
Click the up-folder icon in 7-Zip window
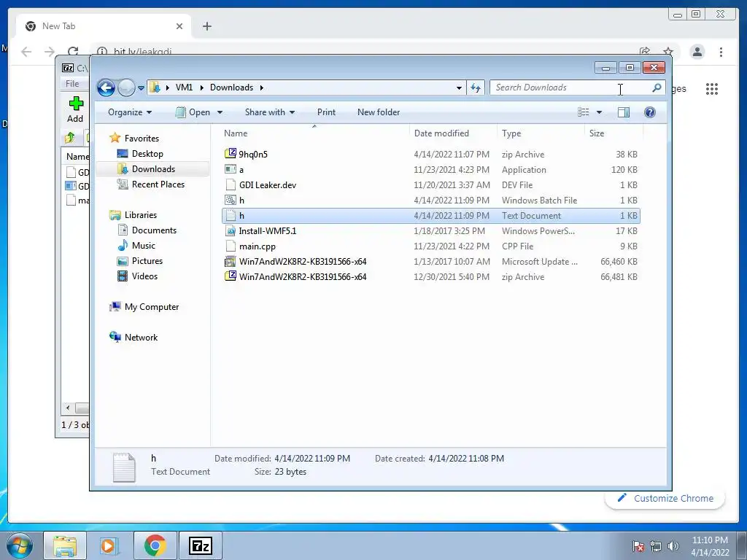(x=69, y=138)
